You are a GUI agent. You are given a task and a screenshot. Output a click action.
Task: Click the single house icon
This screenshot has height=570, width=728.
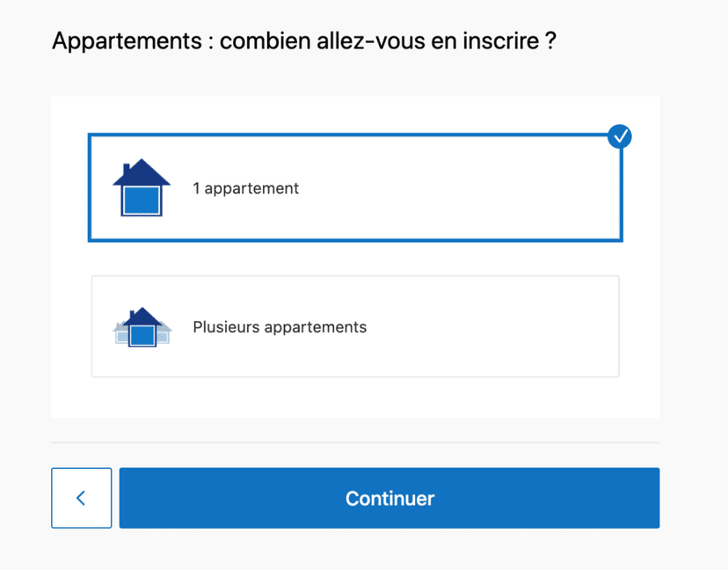click(x=141, y=188)
